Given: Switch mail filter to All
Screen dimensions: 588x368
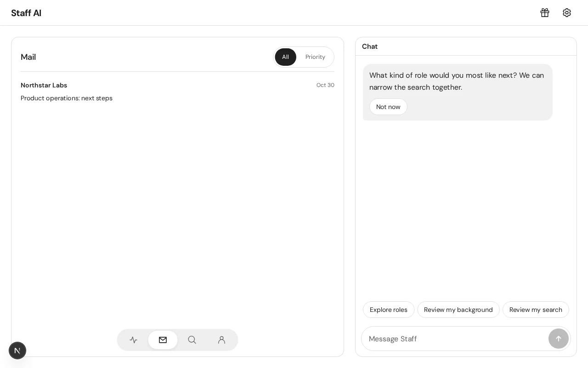Looking at the screenshot, I should (x=286, y=57).
